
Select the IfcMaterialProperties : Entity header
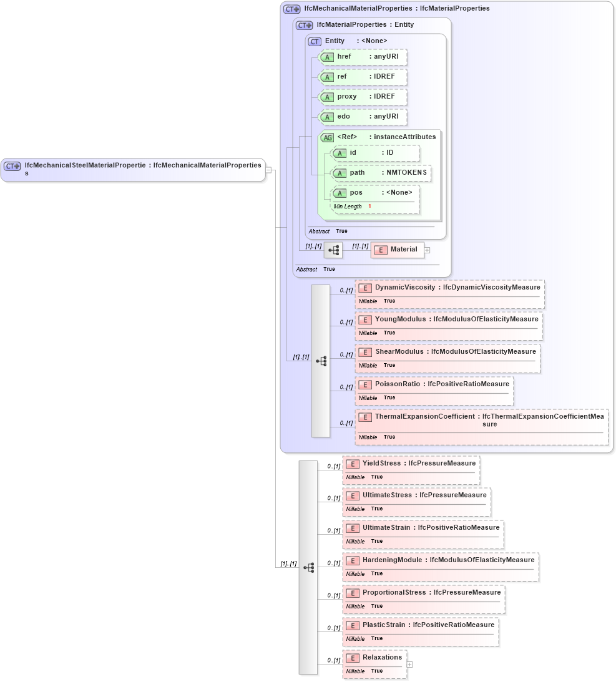tap(356, 24)
